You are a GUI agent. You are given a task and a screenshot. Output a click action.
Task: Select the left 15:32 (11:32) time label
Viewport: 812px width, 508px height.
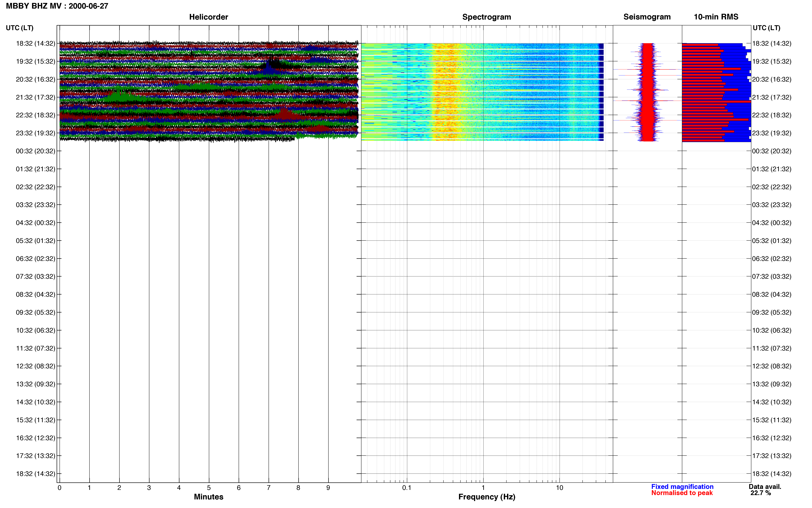tap(36, 420)
